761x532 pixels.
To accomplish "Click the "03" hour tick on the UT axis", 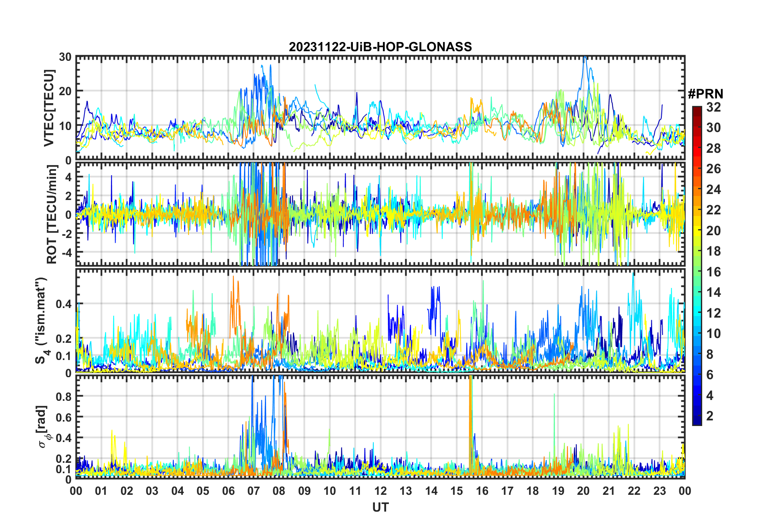I will point(152,491).
